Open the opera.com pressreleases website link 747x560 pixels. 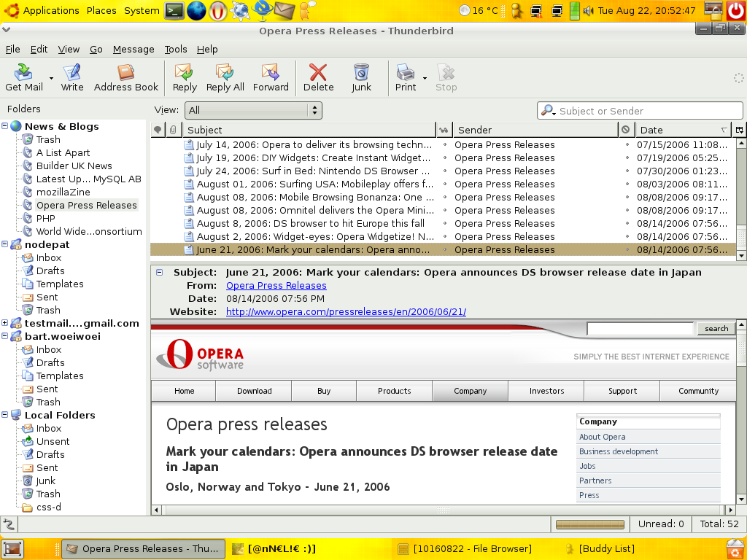[x=346, y=312]
